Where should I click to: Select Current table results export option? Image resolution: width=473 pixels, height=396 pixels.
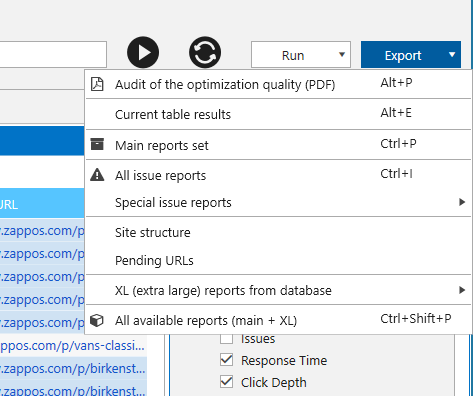coord(278,114)
